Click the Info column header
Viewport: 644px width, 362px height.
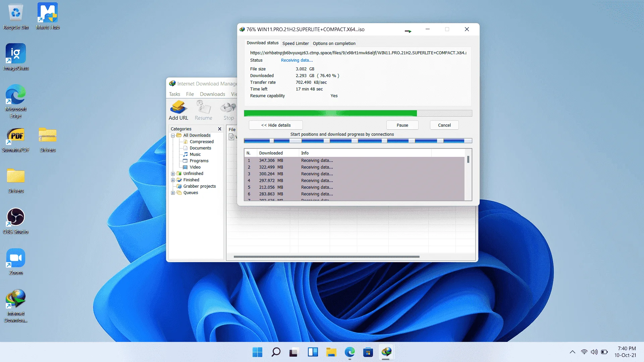(365, 153)
